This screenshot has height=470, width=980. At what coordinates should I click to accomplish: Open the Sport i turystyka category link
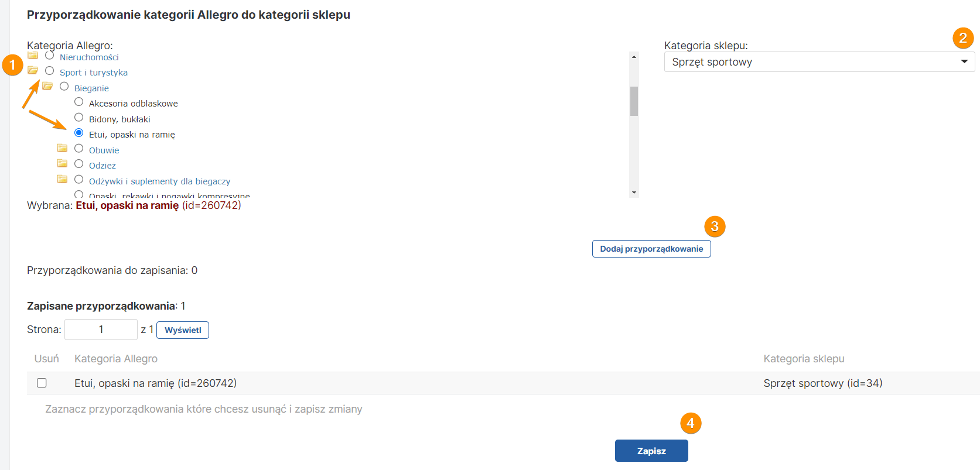pos(94,73)
